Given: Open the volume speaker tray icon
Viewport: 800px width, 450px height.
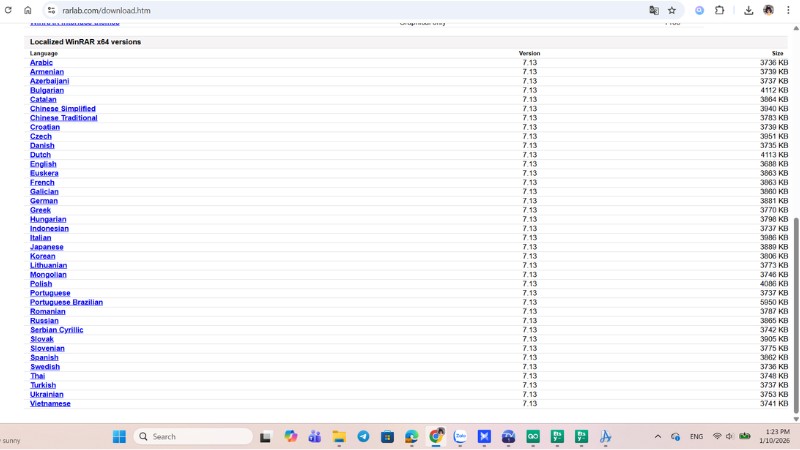Looking at the screenshot, I should [x=729, y=436].
